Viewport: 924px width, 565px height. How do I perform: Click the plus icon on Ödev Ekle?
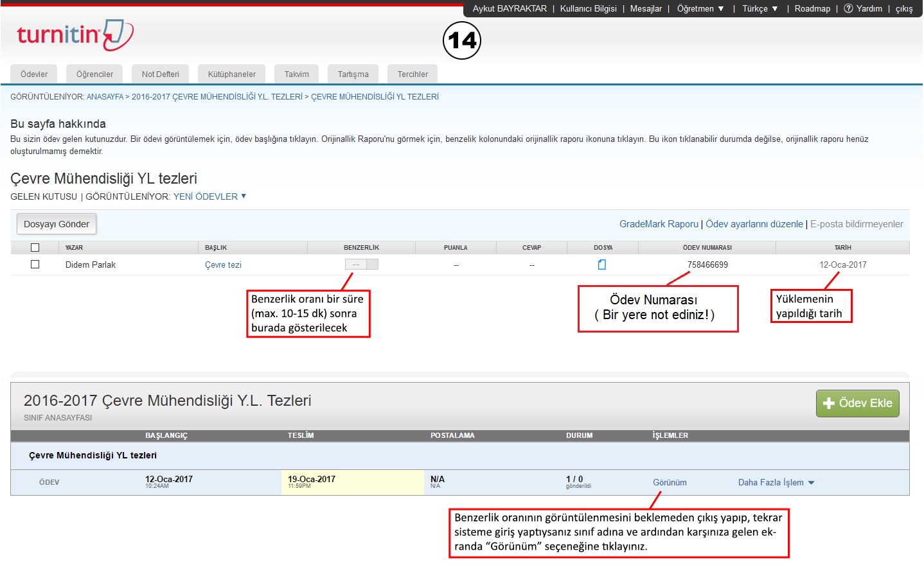coord(829,403)
